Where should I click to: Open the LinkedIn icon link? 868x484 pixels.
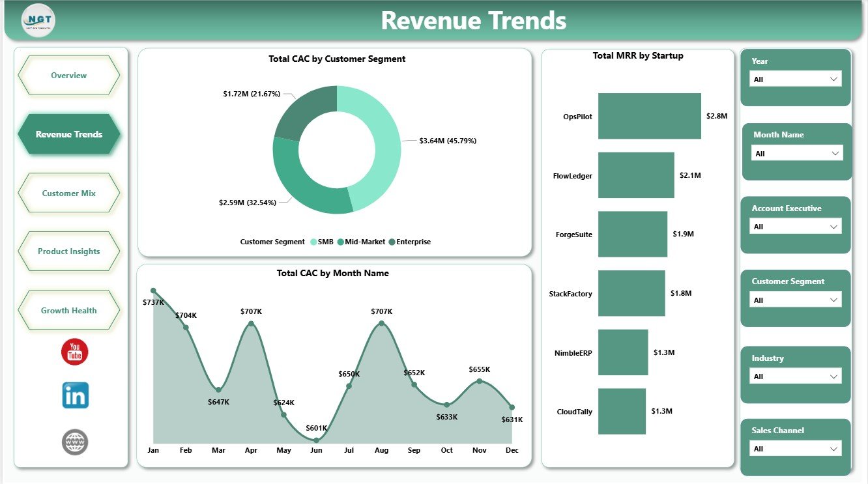tap(76, 395)
